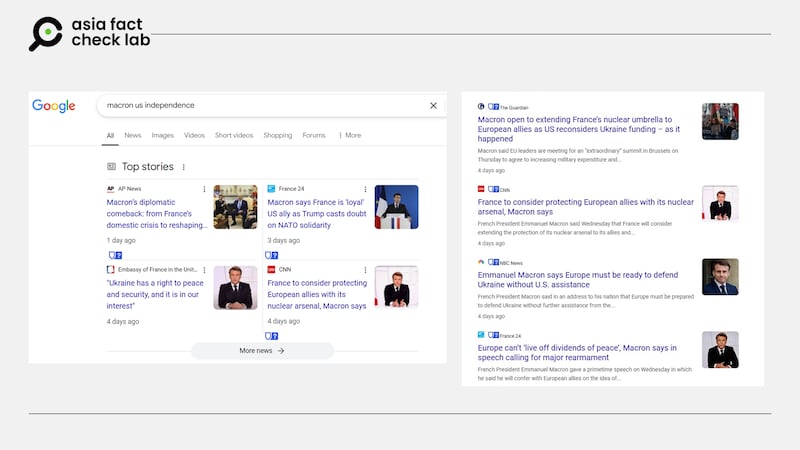Select the Short videos tab
This screenshot has height=450, width=800.
[x=233, y=135]
